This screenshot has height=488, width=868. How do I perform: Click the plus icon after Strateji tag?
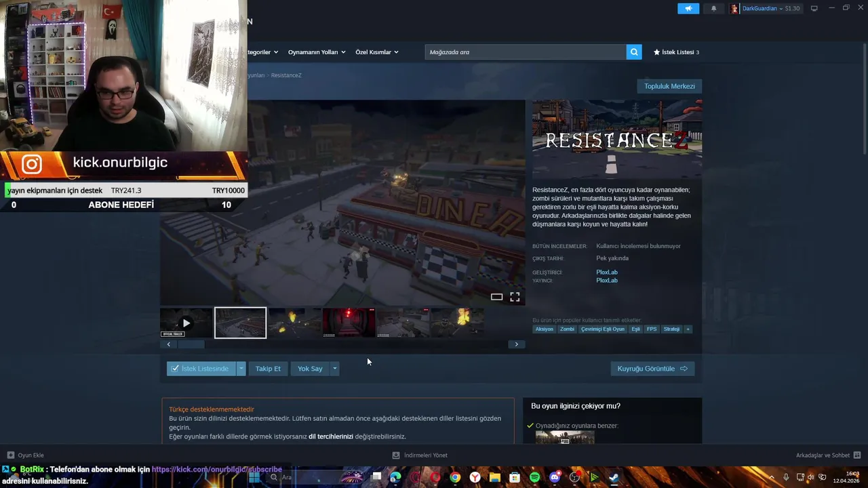688,329
